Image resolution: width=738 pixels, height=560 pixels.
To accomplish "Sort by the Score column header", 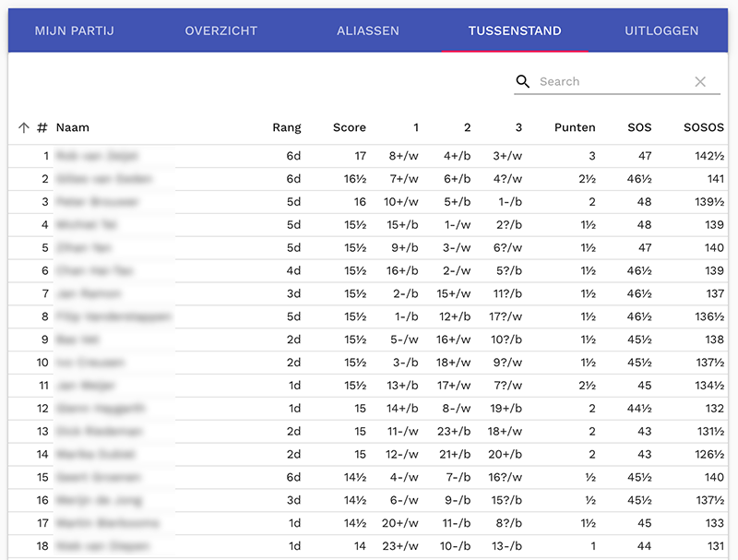I will [x=350, y=128].
